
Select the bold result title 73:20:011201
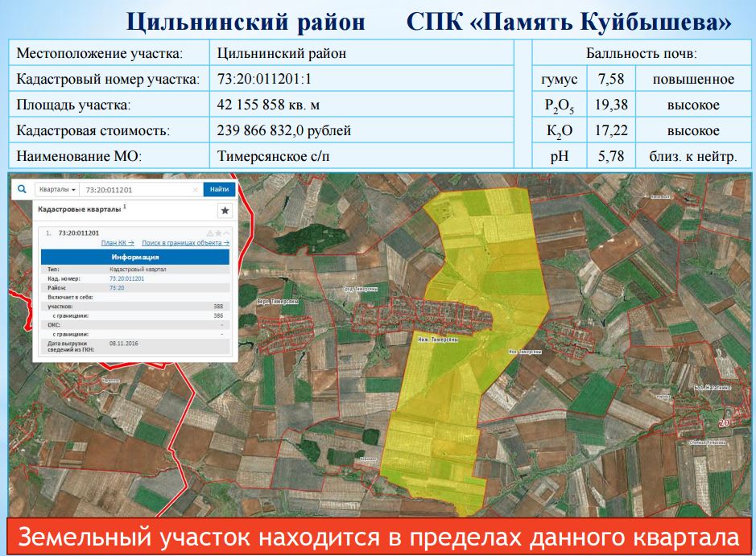pos(78,233)
